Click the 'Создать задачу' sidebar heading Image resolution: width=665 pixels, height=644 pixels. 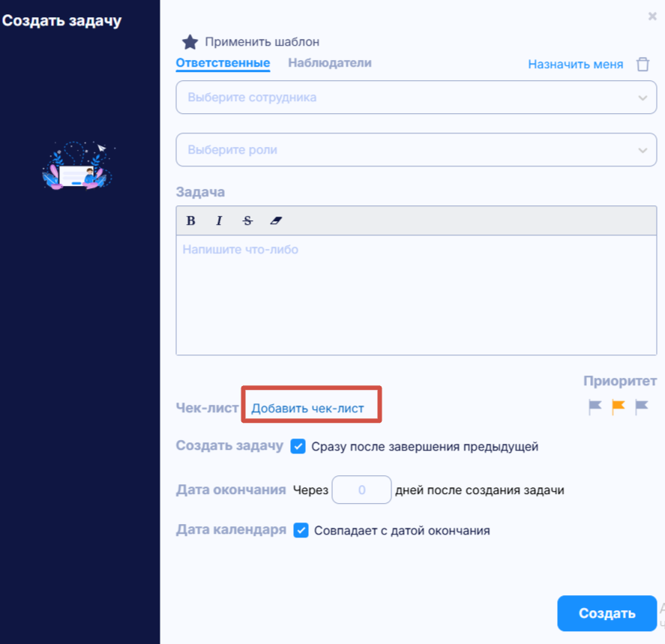(x=62, y=21)
